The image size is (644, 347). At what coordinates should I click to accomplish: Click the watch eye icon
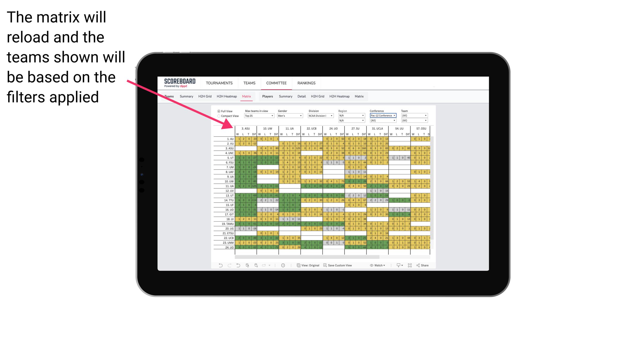click(x=372, y=266)
